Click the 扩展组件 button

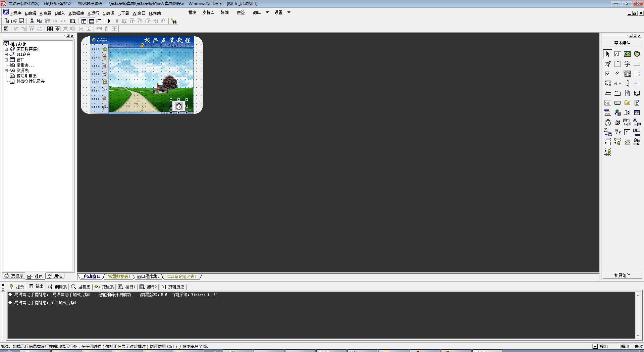[x=622, y=275]
